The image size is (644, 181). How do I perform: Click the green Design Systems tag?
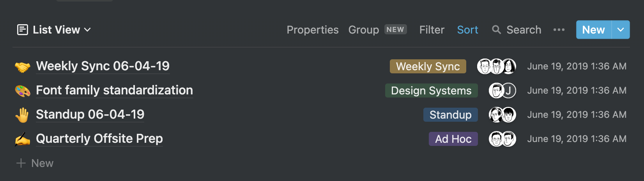pyautogui.click(x=432, y=90)
